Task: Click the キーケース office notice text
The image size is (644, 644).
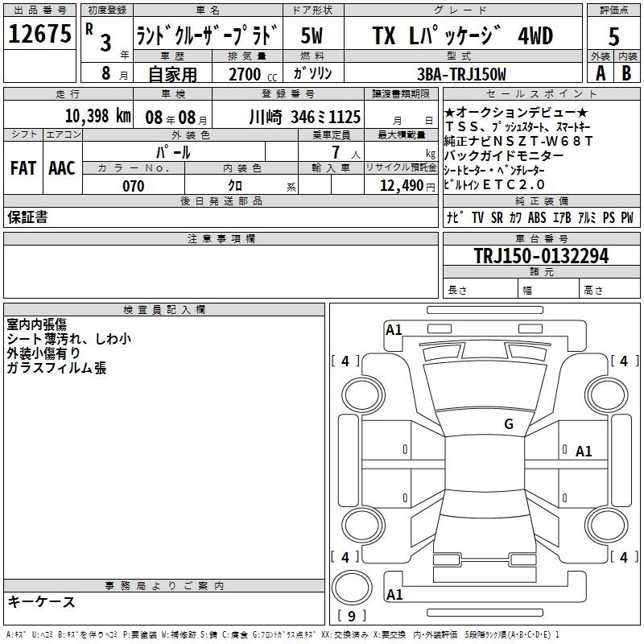Action: pyautogui.click(x=42, y=601)
